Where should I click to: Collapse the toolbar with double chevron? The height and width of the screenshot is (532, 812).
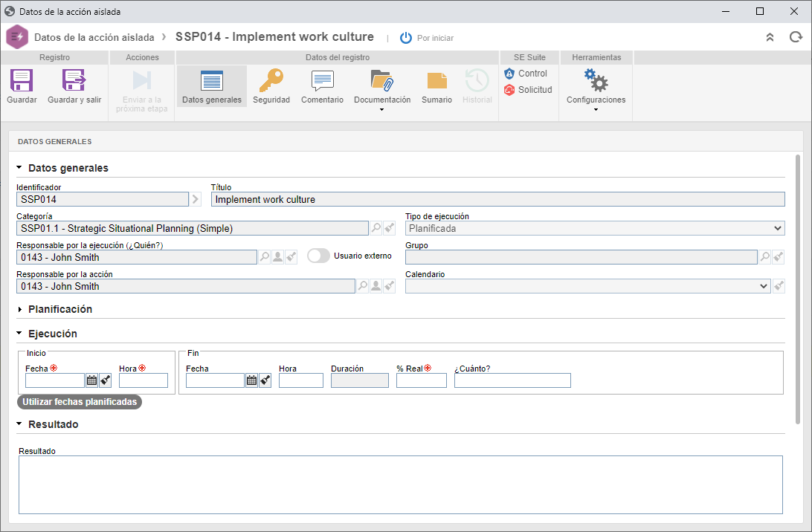(x=770, y=37)
